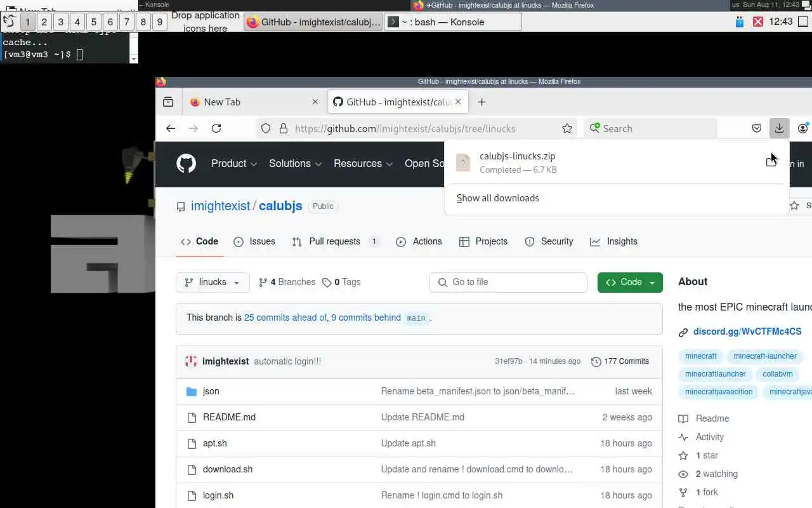Click the fork icon beside '1 fork'
The width and height of the screenshot is (812, 508).
pos(683,492)
